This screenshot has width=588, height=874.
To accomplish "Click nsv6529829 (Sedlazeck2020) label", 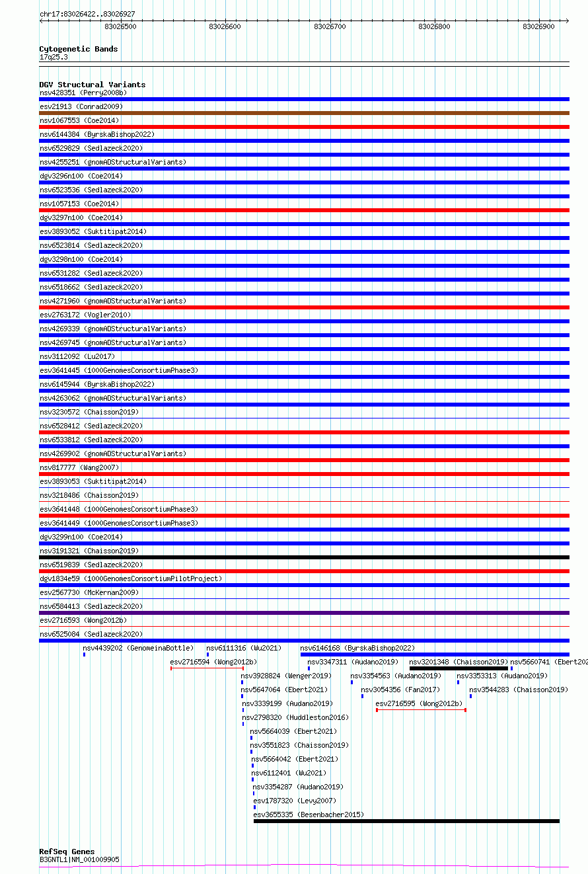I will pyautogui.click(x=91, y=148).
